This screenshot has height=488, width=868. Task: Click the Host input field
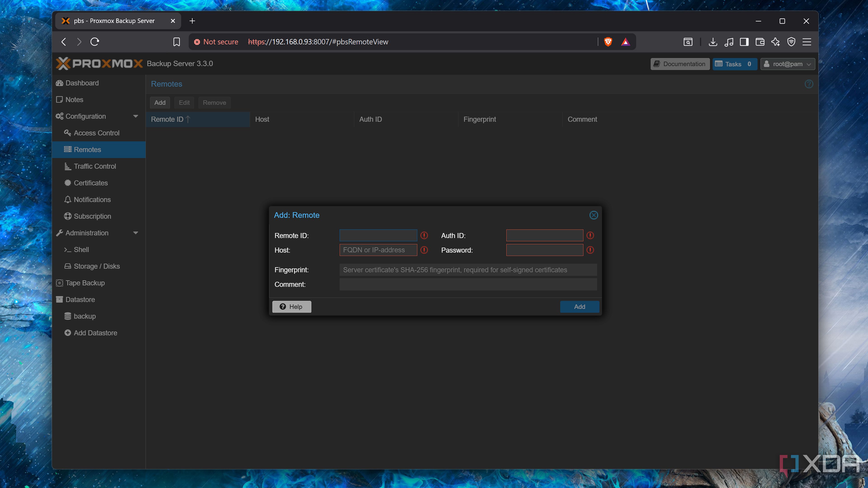click(378, 250)
